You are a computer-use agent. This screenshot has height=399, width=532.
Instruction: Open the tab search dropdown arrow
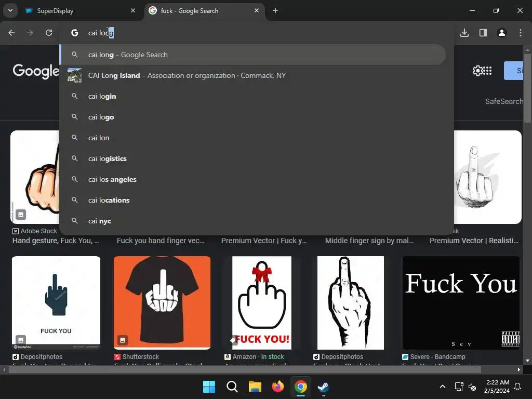point(10,10)
